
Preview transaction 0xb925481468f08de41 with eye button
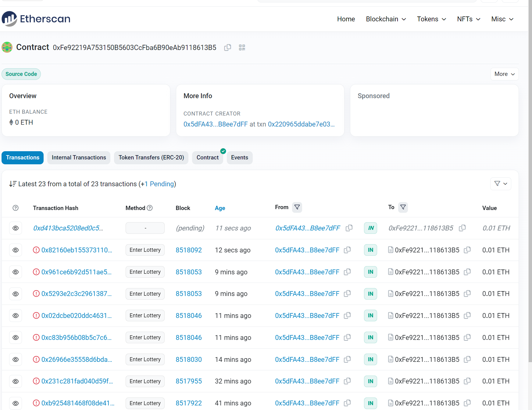(x=16, y=403)
